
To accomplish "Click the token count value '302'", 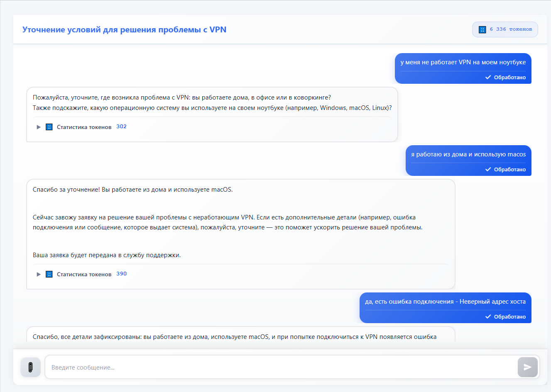I will 121,127.
